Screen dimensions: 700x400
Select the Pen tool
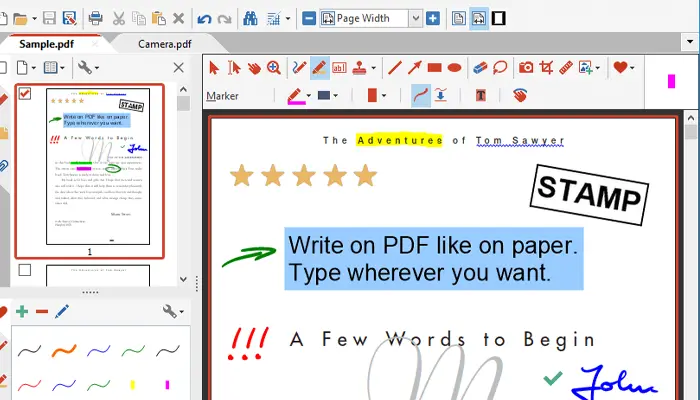click(299, 68)
